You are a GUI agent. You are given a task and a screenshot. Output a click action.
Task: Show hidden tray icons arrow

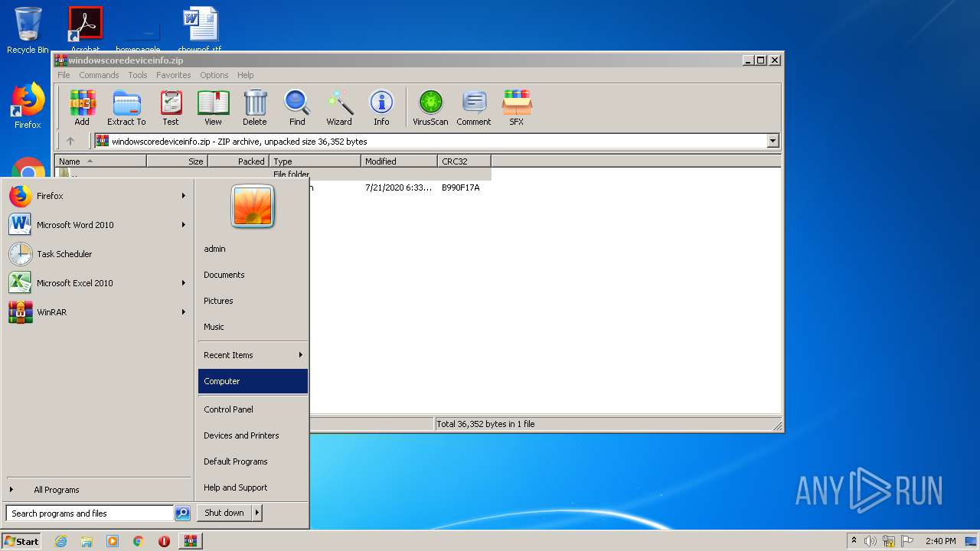854,540
